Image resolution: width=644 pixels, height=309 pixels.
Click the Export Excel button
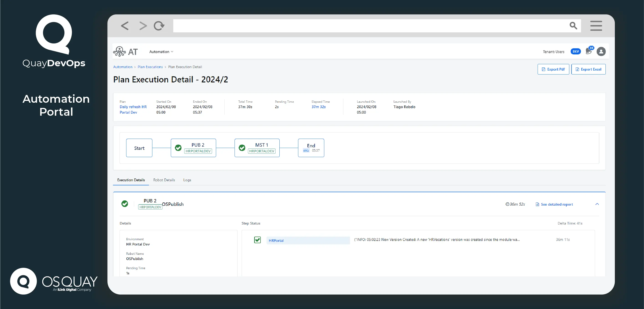pos(588,69)
